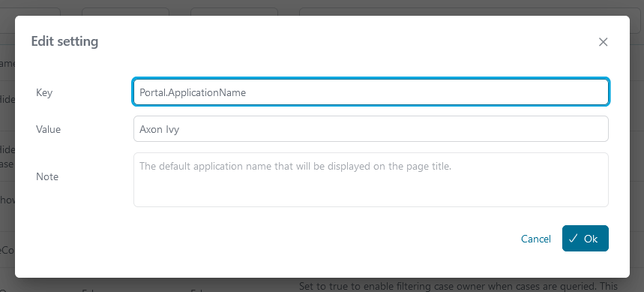Screen dimensions: 644x292
Task: Click the checkmark icon on Ok button
Action: click(574, 239)
